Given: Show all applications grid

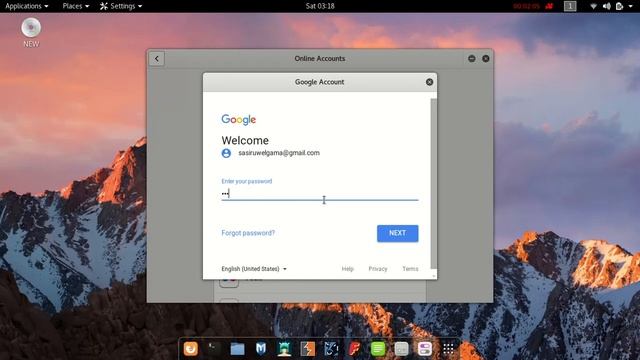Looking at the screenshot, I should point(448,349).
